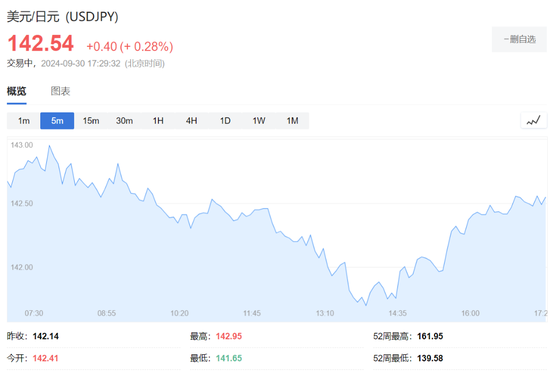
Task: Select the 1m interval
Action: pos(24,121)
